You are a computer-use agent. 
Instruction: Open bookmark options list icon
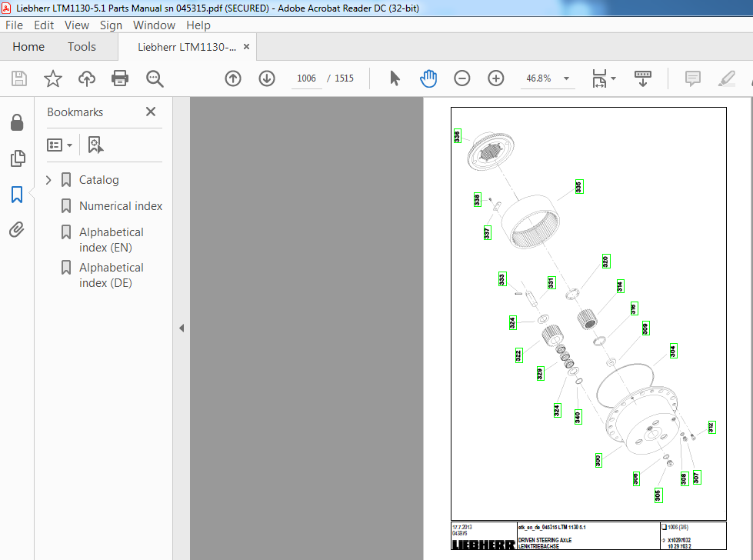(x=59, y=145)
